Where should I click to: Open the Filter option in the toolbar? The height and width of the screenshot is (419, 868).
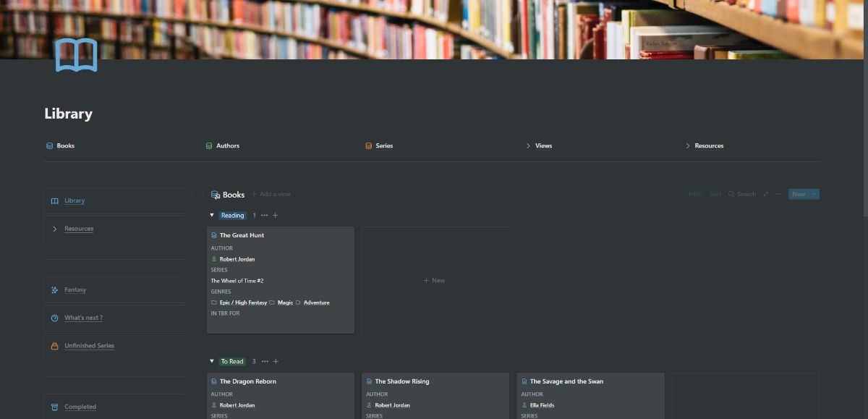[x=694, y=194]
